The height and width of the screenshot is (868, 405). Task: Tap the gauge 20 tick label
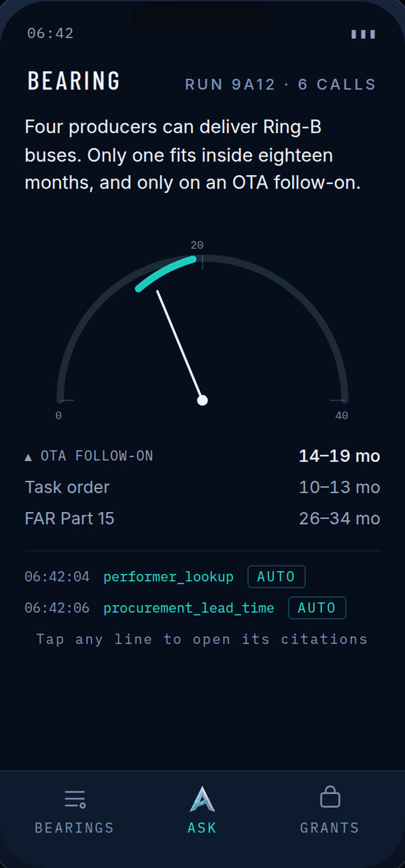197,245
